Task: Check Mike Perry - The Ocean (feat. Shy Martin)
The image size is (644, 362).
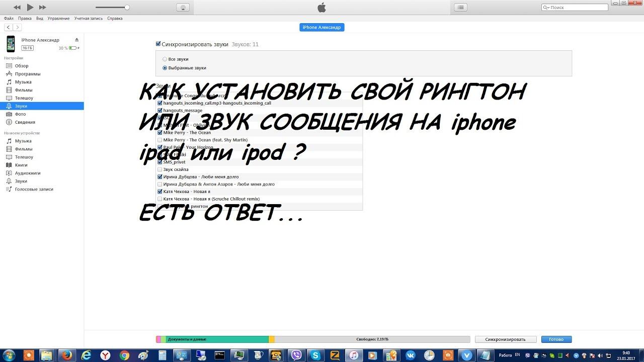Action: (160, 140)
